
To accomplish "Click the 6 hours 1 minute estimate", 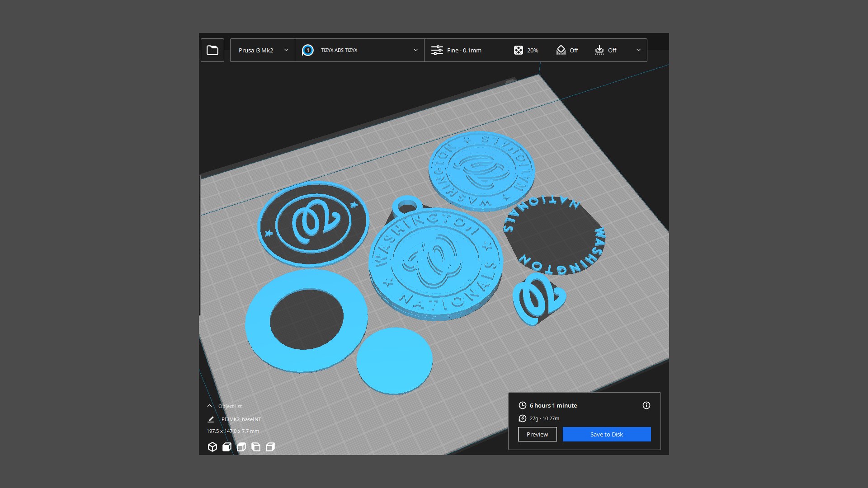I will pos(553,405).
